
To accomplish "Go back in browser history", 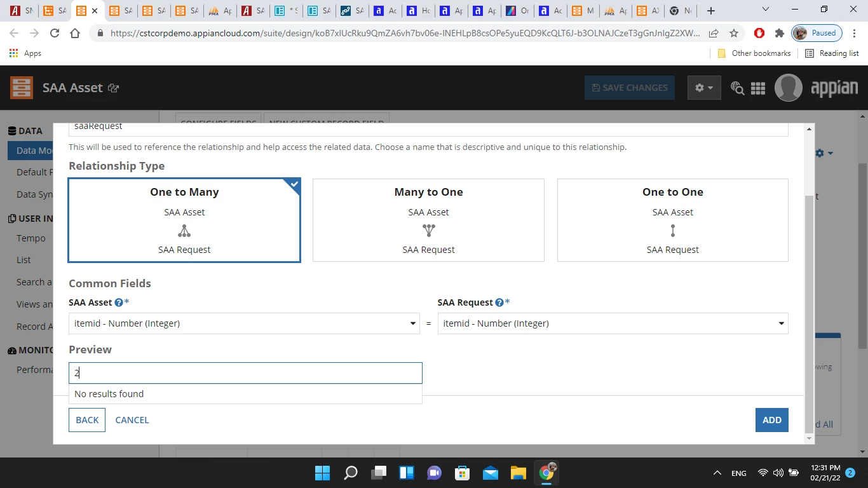I will (14, 33).
